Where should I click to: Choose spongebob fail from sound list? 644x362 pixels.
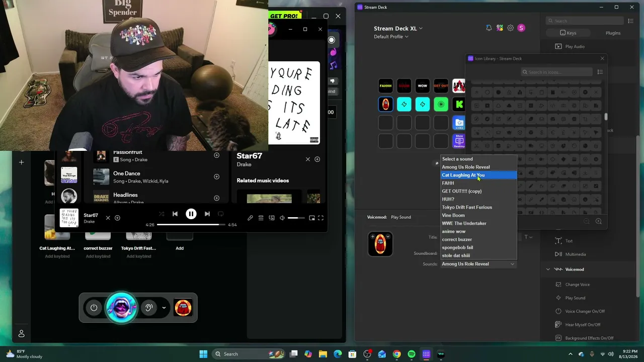(x=478, y=247)
